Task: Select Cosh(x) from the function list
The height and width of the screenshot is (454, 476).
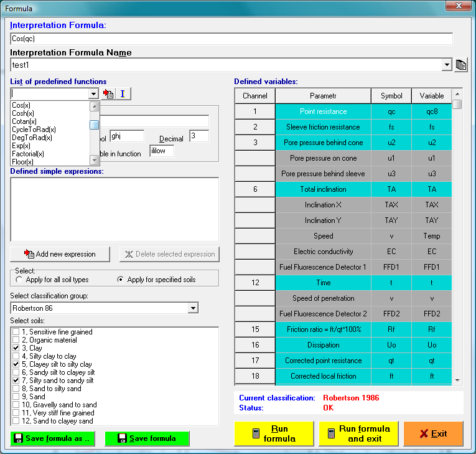Action: click(x=23, y=113)
